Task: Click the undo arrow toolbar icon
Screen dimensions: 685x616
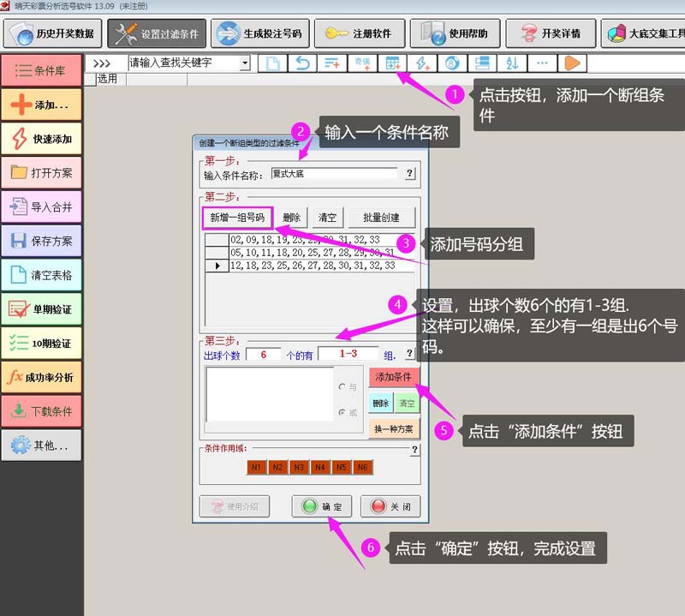Action: pos(301,63)
